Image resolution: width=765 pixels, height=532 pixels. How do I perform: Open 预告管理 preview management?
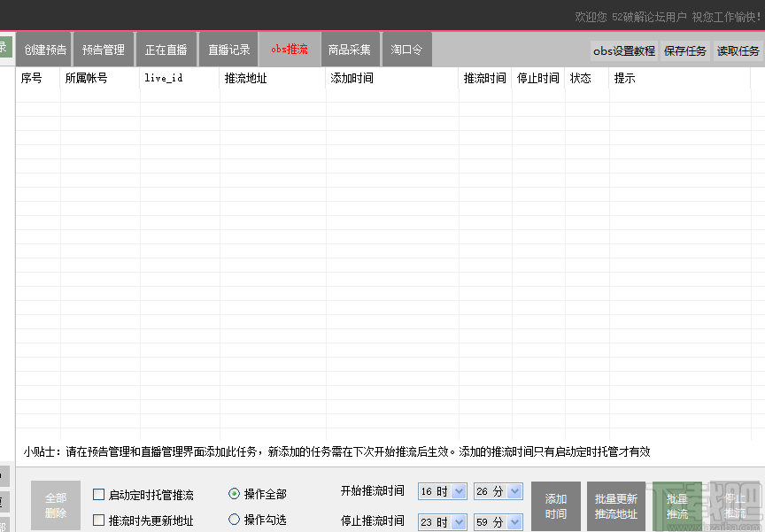pos(104,49)
